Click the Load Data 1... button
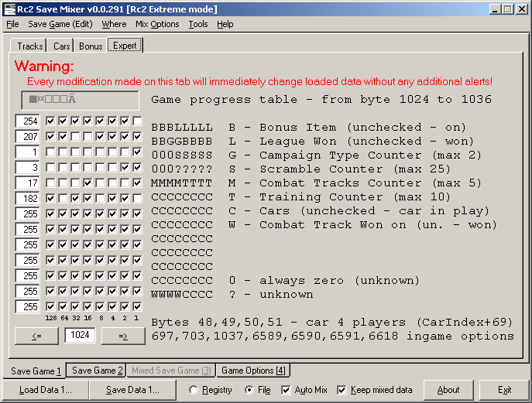Screen dimensions: 532x403 click(x=46, y=390)
